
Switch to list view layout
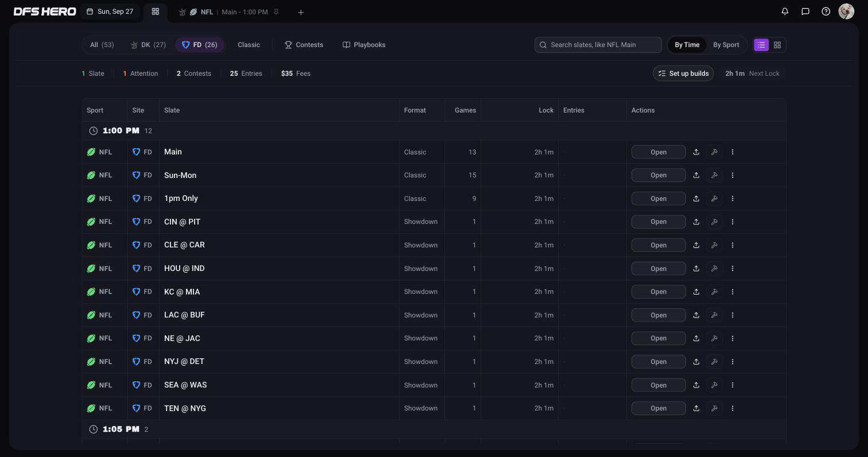[761, 45]
